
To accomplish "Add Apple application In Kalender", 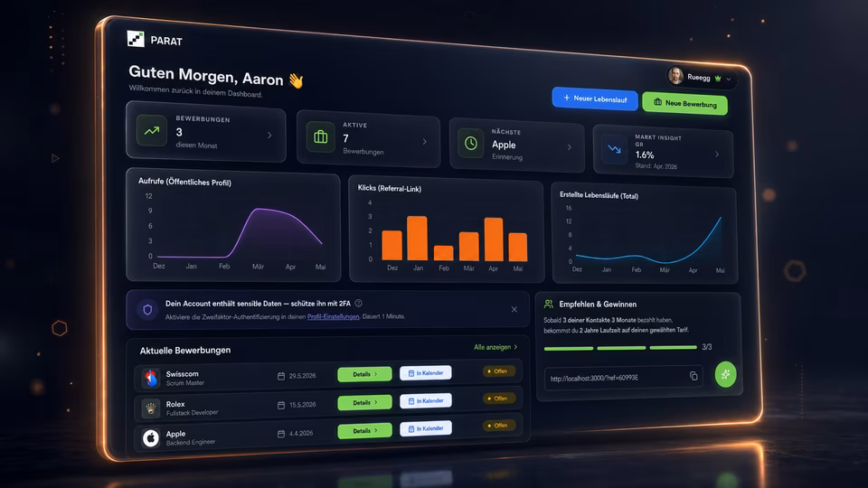I will tap(426, 428).
